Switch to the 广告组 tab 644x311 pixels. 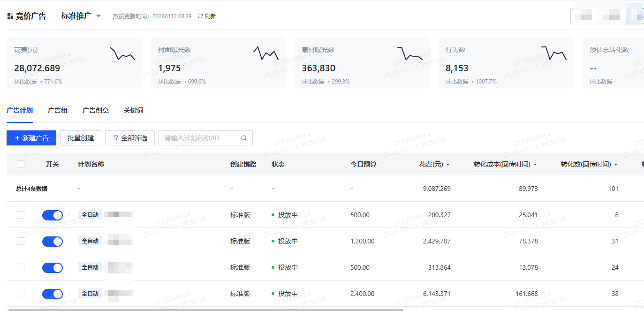pyautogui.click(x=58, y=110)
